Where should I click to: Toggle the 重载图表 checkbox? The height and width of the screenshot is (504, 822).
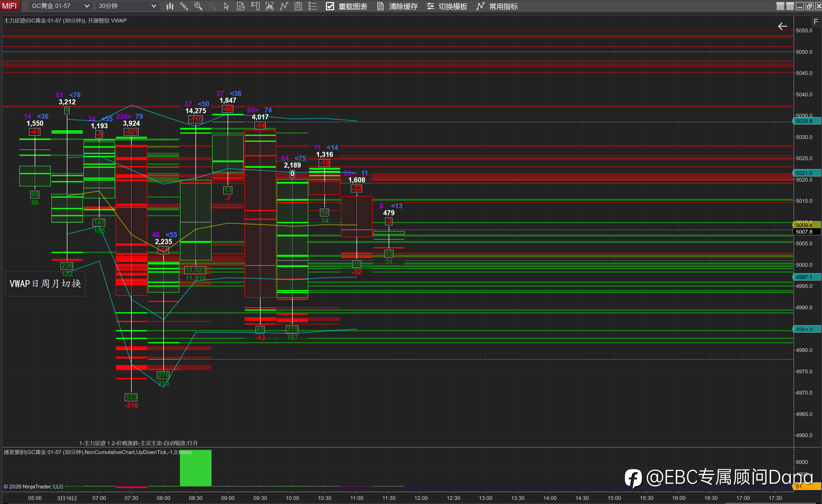coord(330,6)
